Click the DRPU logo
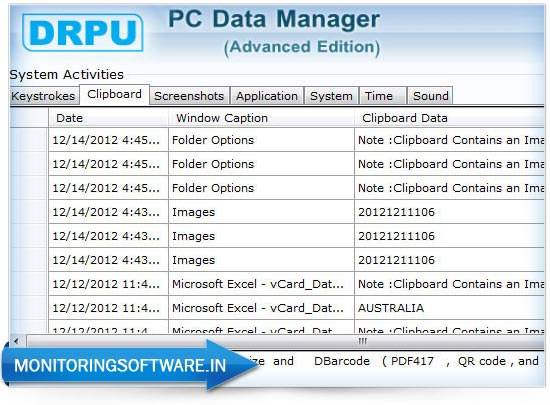The image size is (550, 405). [83, 33]
